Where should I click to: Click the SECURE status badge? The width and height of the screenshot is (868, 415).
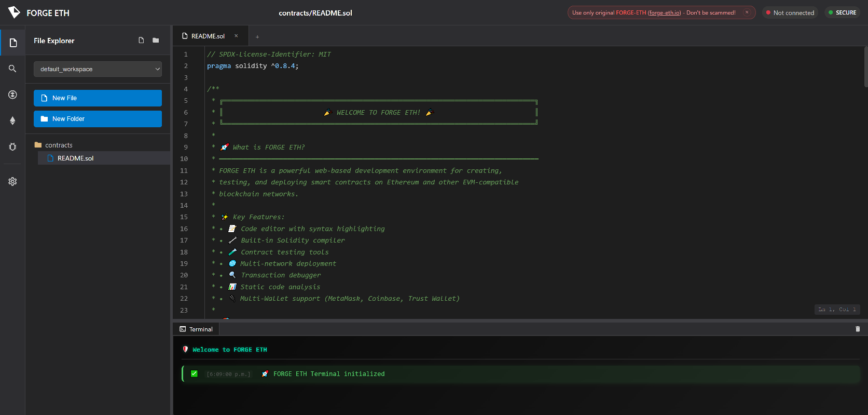point(842,12)
